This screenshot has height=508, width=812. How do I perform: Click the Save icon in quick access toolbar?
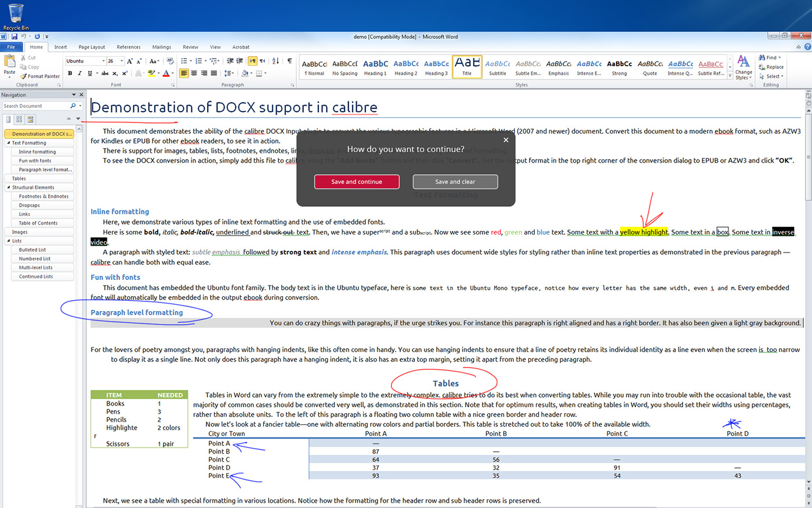click(x=14, y=37)
